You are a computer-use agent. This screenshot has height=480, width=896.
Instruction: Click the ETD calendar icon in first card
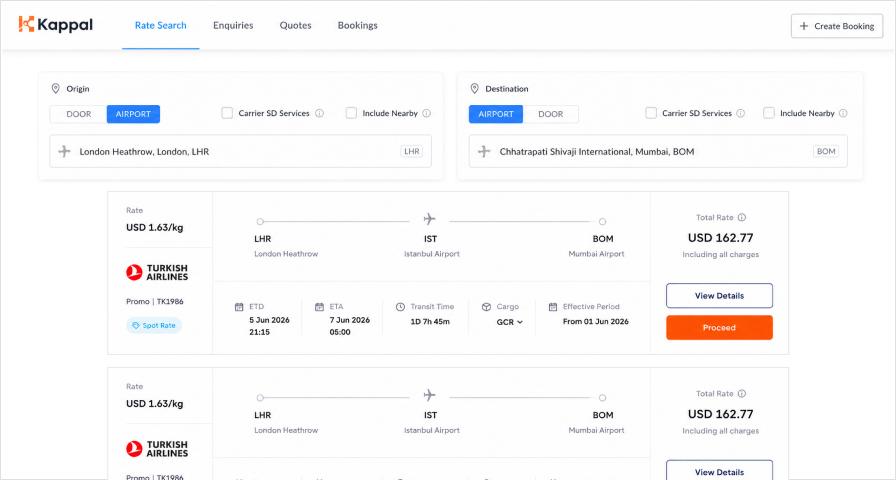tap(239, 307)
